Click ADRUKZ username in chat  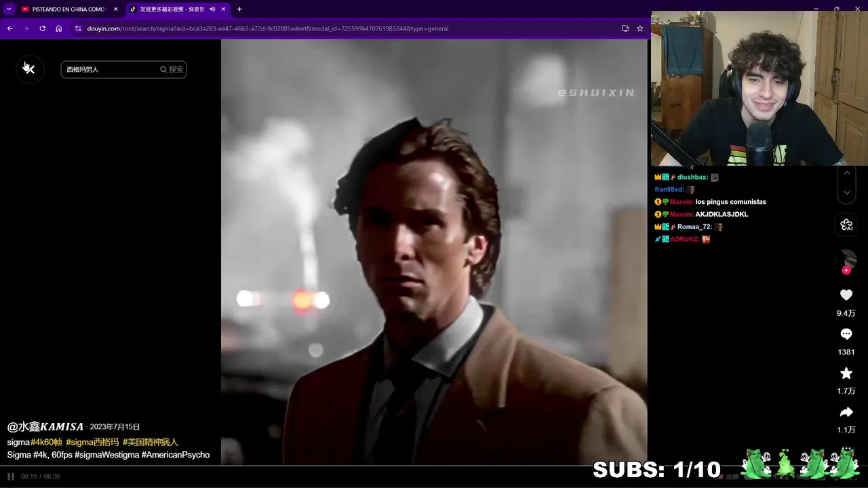[x=684, y=239]
